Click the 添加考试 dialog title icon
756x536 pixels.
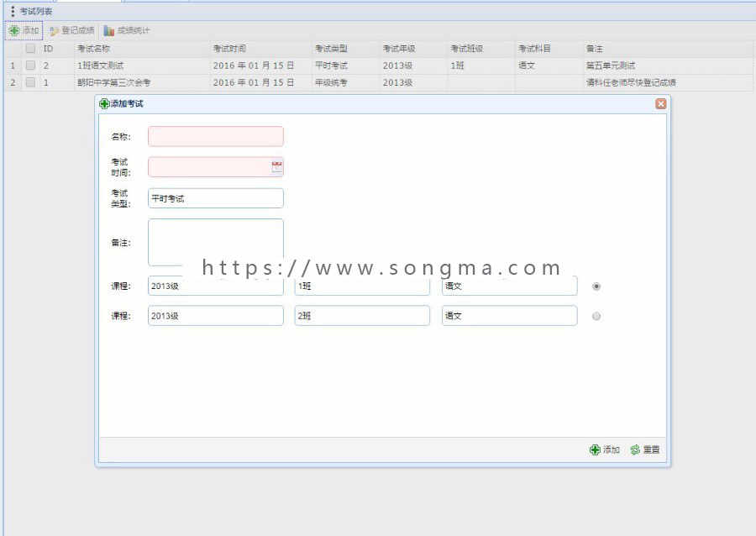click(104, 103)
